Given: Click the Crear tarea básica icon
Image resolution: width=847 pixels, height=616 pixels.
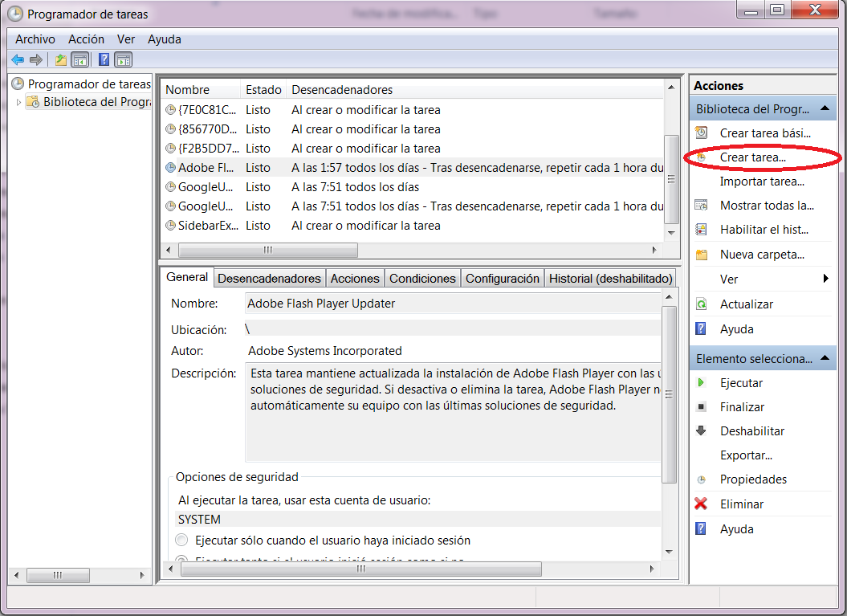Looking at the screenshot, I should point(702,133).
